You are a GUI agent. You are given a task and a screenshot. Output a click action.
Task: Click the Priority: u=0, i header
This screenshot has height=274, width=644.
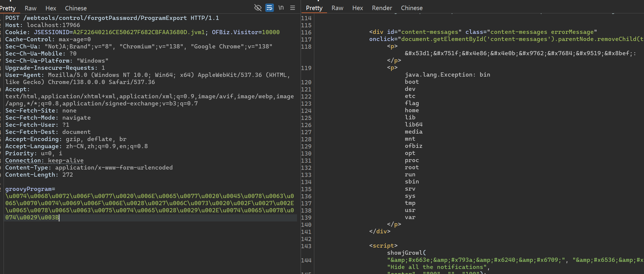point(34,153)
